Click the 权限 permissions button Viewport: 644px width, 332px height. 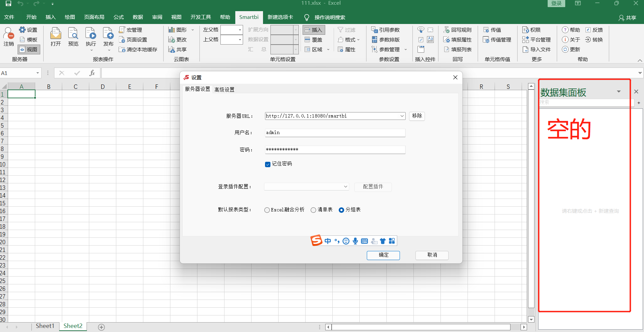[x=531, y=30]
